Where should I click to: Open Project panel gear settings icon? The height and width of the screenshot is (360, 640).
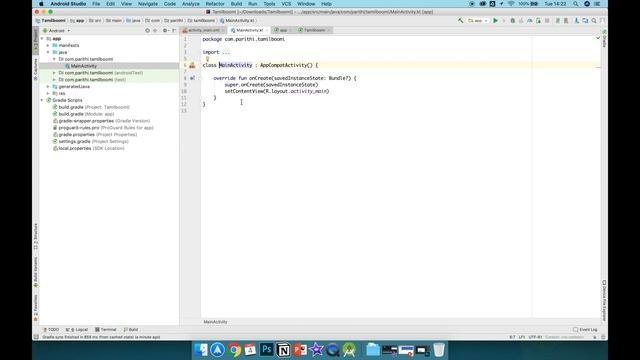click(165, 31)
